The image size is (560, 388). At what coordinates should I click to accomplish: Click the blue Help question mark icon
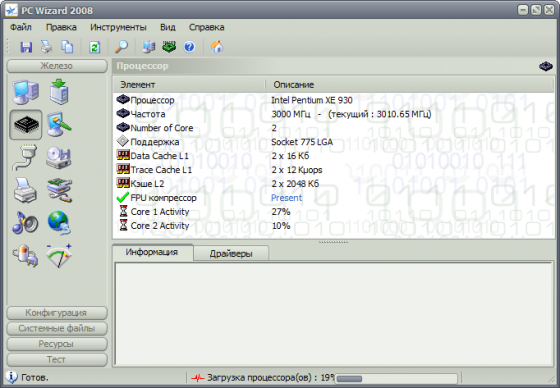point(189,47)
